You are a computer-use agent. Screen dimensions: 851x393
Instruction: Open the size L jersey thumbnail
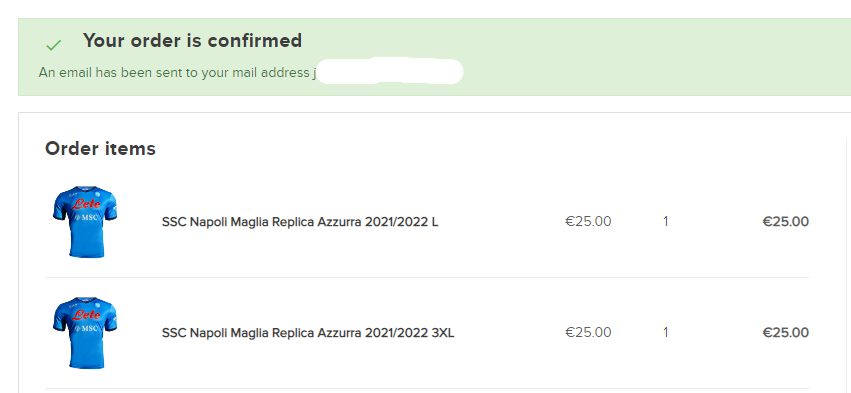85,221
